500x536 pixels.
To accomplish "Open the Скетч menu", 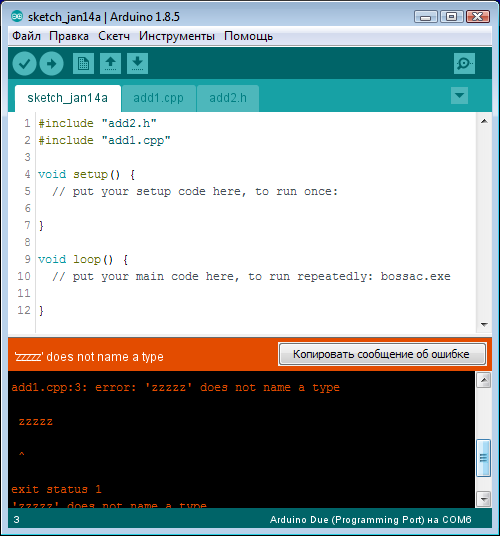I will pos(114,36).
